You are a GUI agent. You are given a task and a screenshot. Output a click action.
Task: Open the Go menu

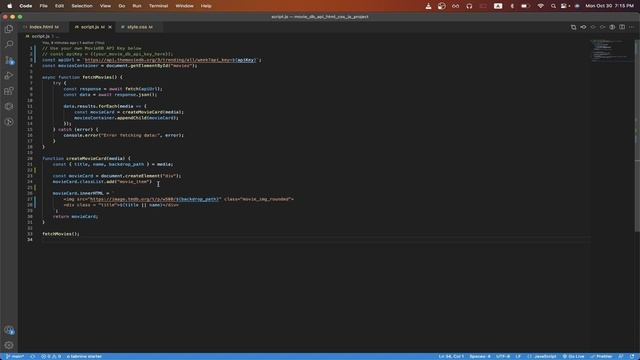(122, 6)
